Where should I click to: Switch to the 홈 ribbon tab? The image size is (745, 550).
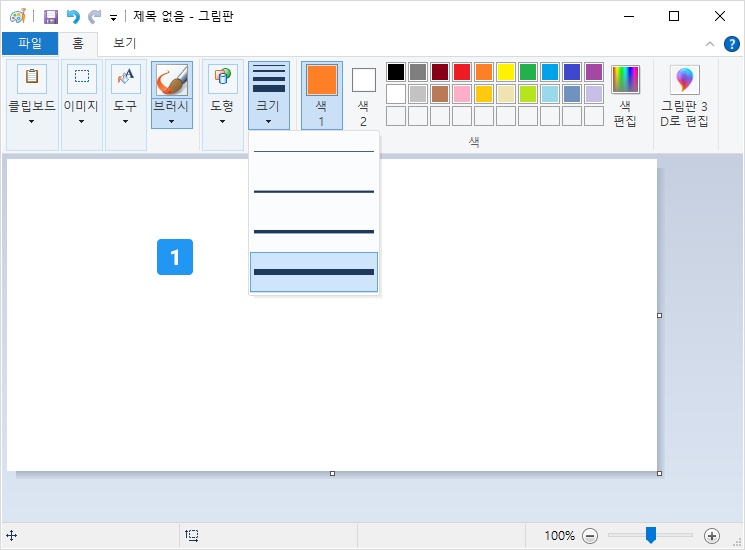pyautogui.click(x=78, y=43)
